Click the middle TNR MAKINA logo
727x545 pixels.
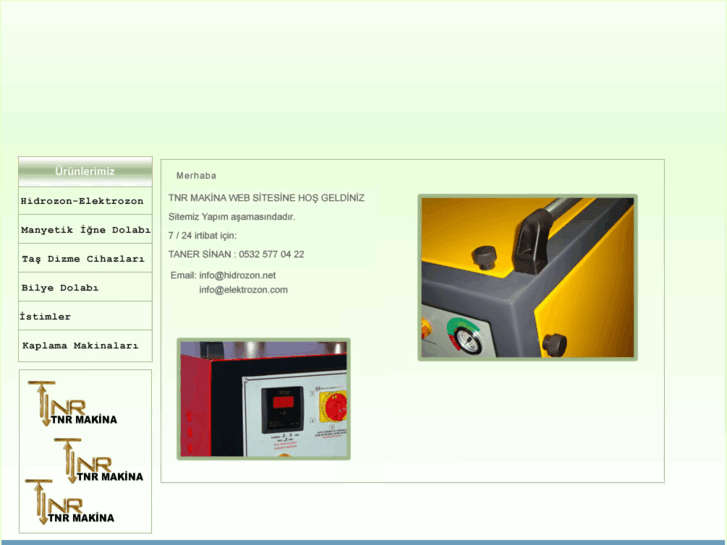click(98, 461)
